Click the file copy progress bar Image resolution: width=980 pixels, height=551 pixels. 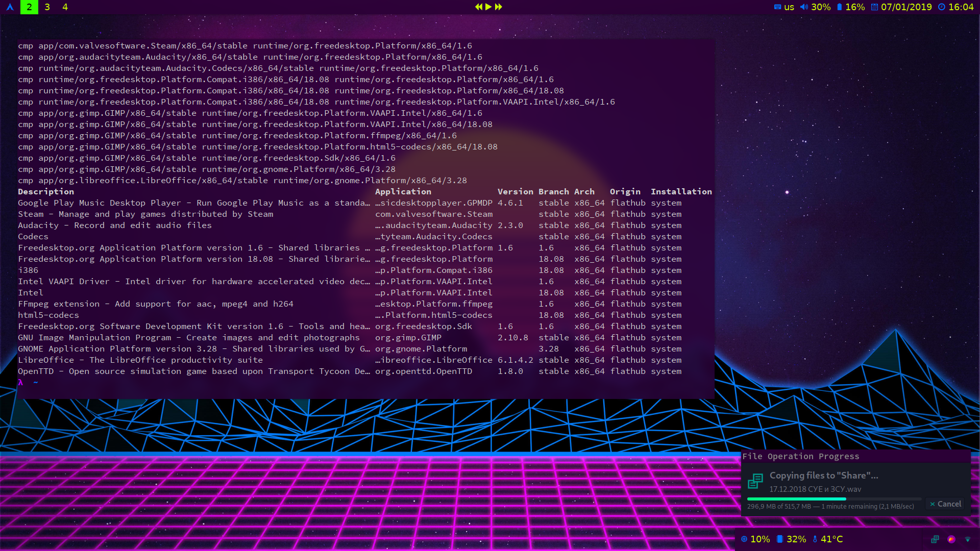pyautogui.click(x=834, y=499)
